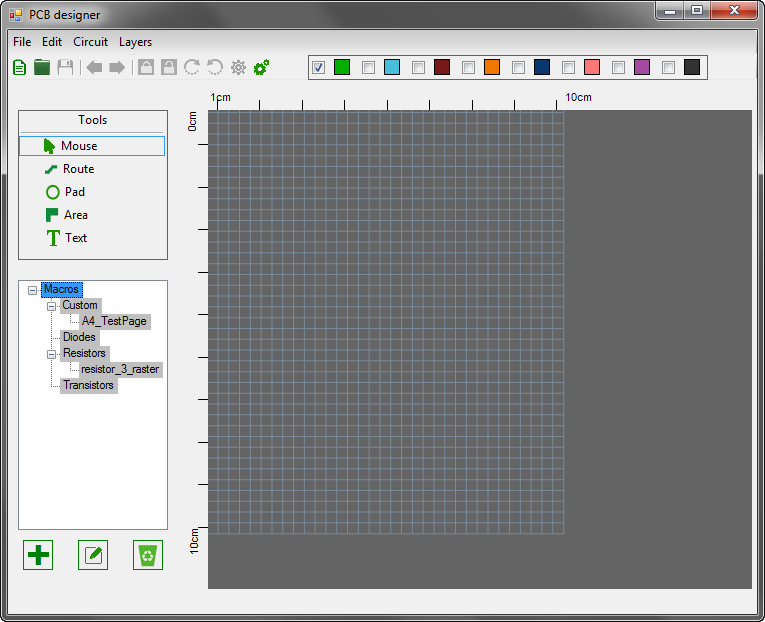Select resistor_3_raster macro
This screenshot has height=622, width=765.
(120, 369)
